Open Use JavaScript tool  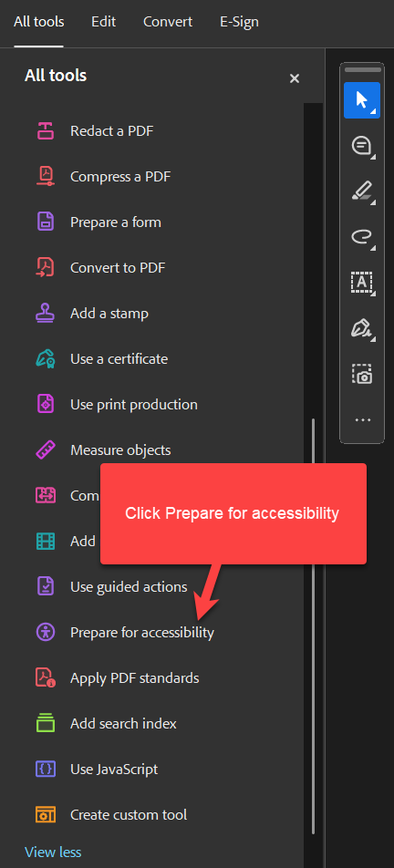[114, 769]
